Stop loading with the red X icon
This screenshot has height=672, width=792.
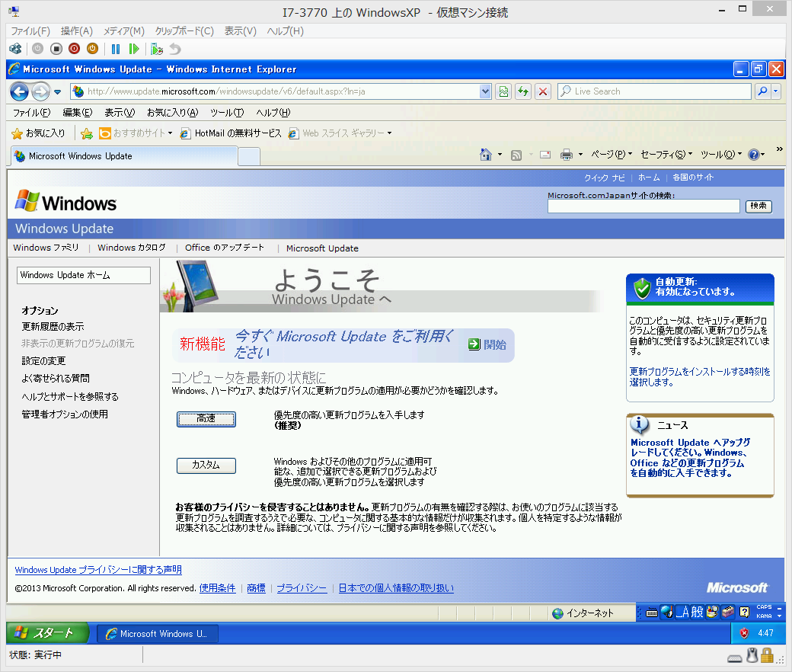[x=543, y=91]
